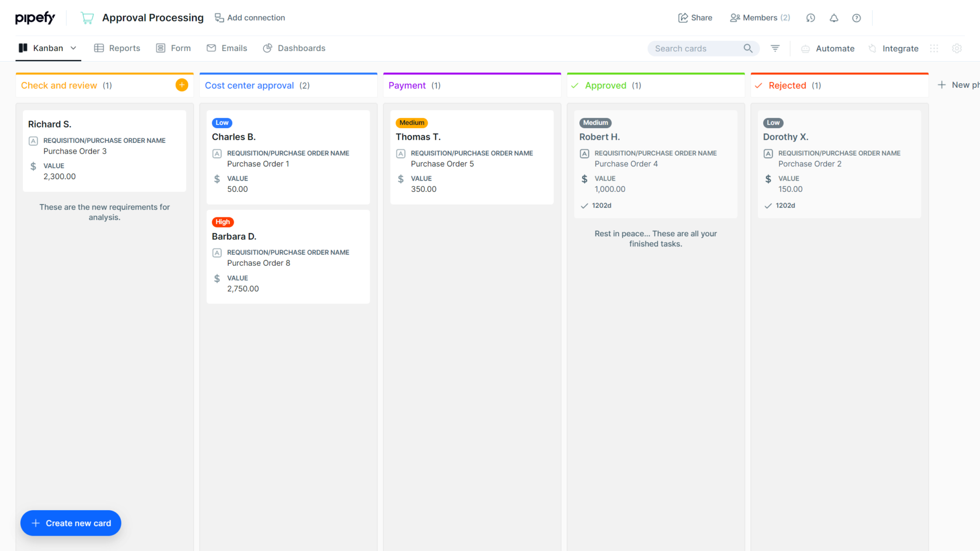
Task: Open Members list showing 2 members
Action: point(760,17)
